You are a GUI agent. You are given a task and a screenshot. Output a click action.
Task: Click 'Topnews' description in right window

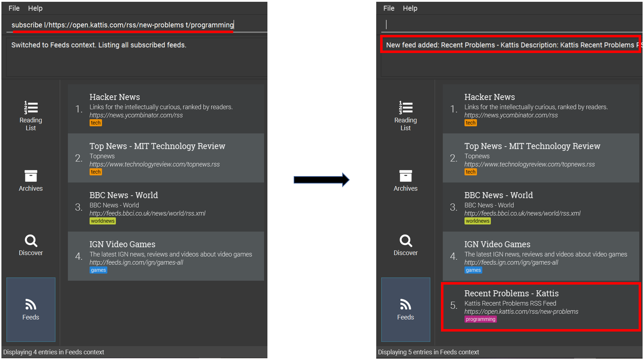click(477, 156)
